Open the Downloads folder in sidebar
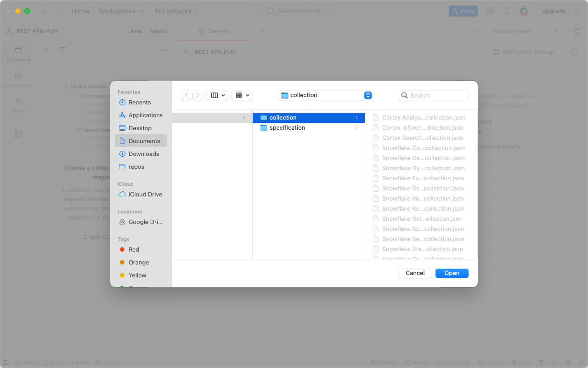588x368 pixels. point(143,154)
